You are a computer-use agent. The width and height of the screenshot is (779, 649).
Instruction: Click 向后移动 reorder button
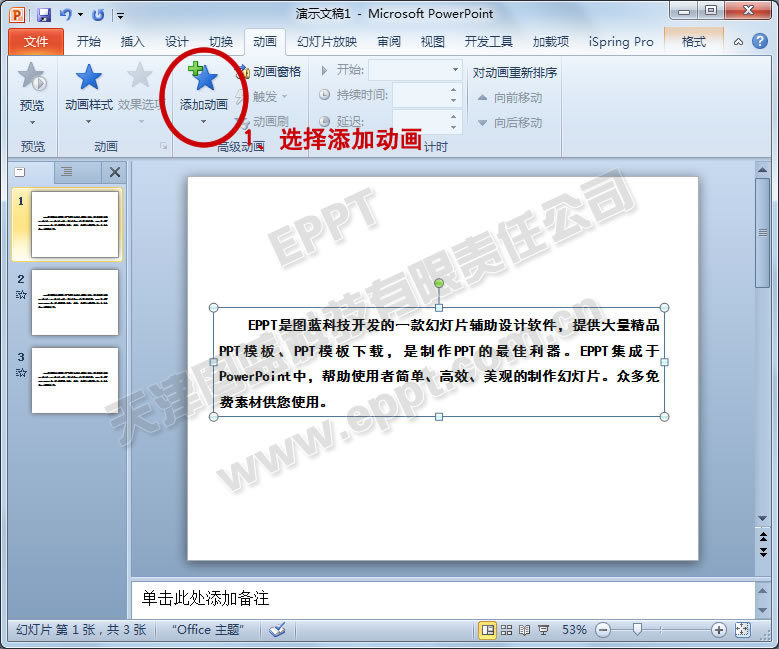[509, 123]
